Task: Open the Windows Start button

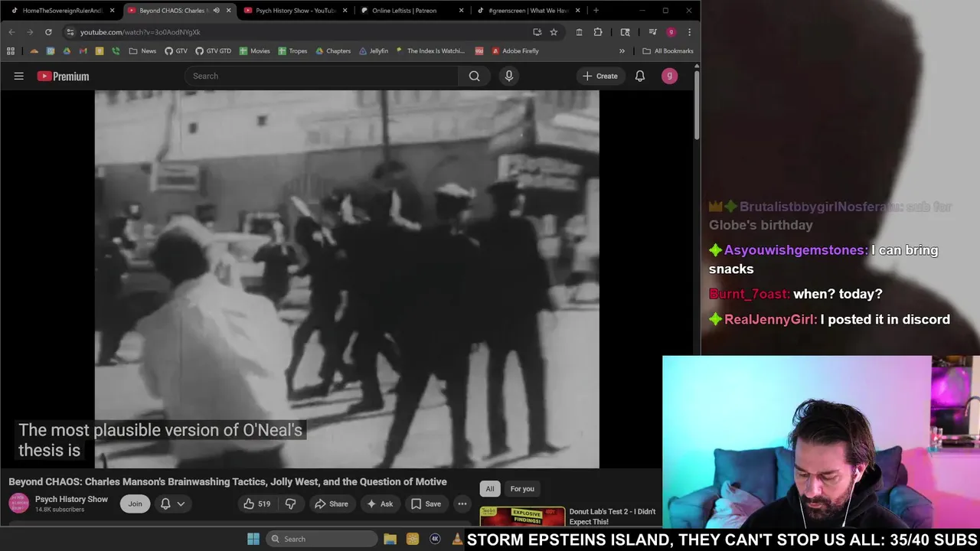Action: [x=253, y=539]
